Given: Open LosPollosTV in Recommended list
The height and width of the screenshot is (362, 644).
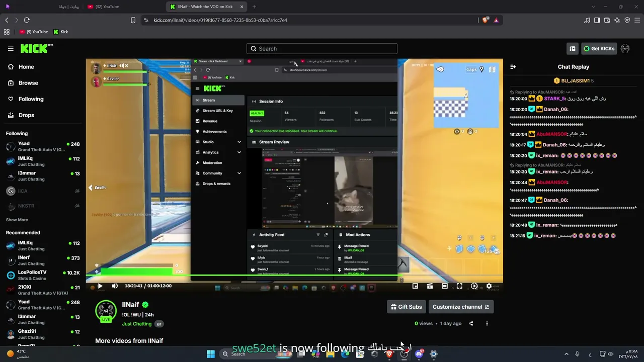Looking at the screenshot, I should (43, 275).
